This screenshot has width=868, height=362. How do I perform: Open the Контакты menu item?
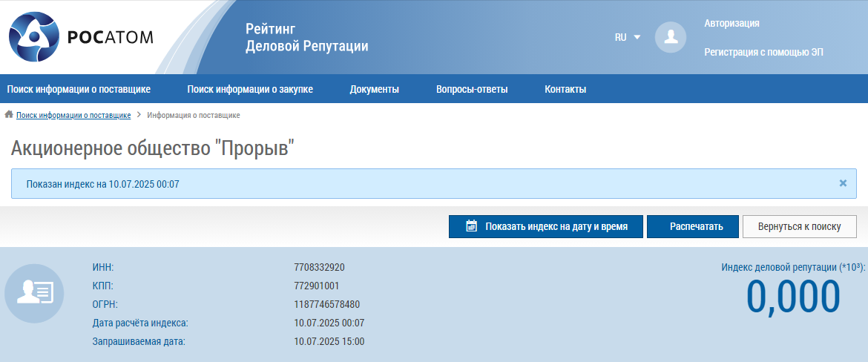(x=565, y=89)
